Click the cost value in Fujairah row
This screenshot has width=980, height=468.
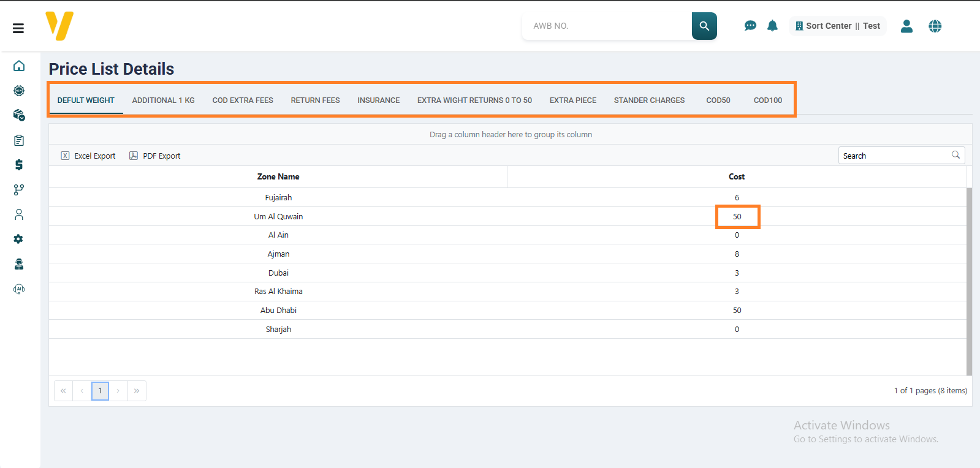pos(737,197)
